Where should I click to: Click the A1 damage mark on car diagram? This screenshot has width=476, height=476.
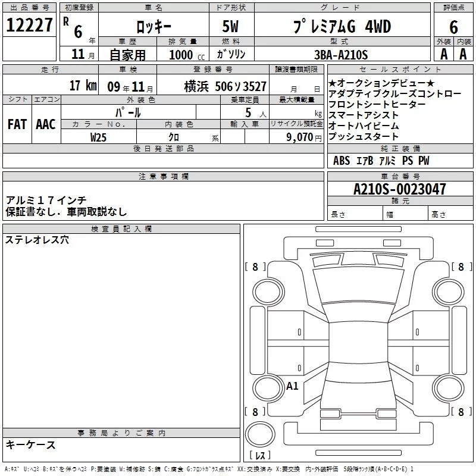coord(292,386)
